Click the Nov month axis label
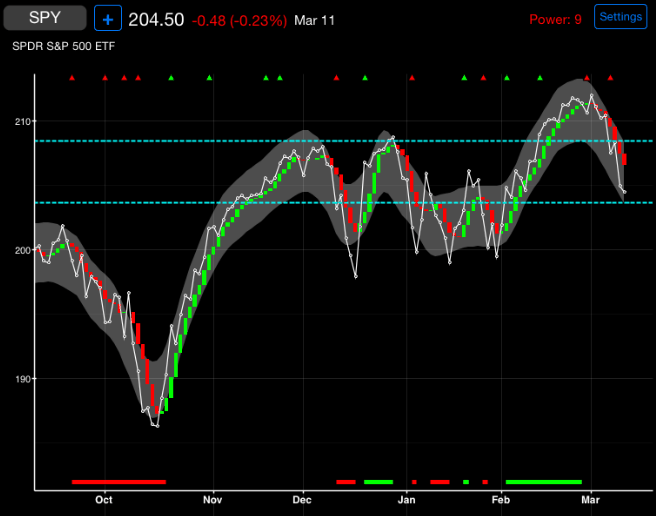This screenshot has height=516, width=656. click(213, 500)
